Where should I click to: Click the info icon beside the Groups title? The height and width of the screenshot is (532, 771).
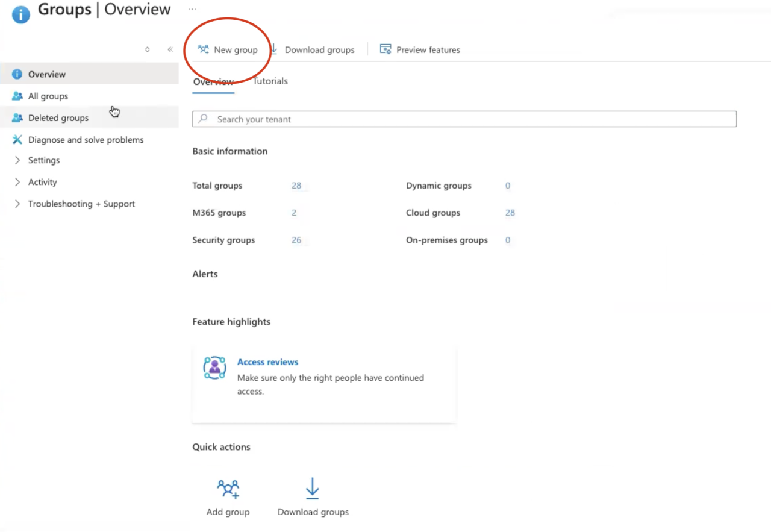(x=20, y=14)
